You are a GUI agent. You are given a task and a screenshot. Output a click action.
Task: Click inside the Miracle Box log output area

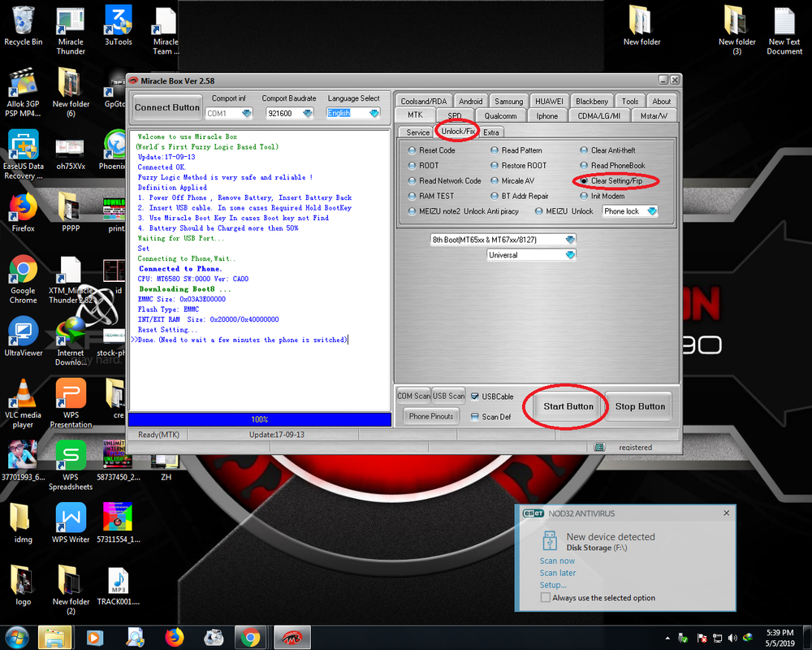(260, 270)
